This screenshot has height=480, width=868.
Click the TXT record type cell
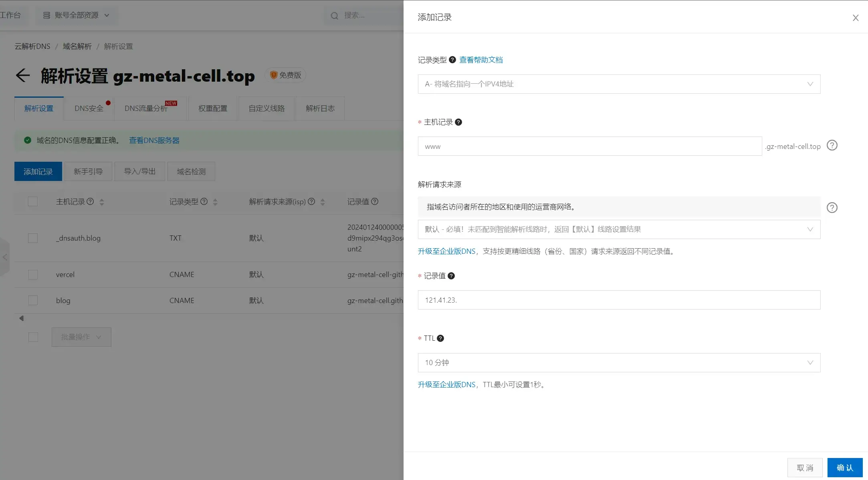pos(176,238)
